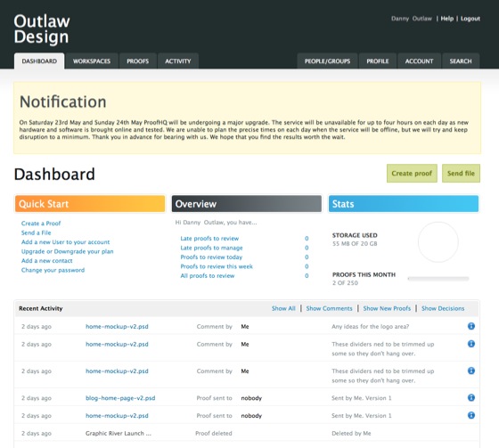Image resolution: width=499 pixels, height=448 pixels.
Task: Open the 'Send a File' quick start link
Action: (36, 233)
